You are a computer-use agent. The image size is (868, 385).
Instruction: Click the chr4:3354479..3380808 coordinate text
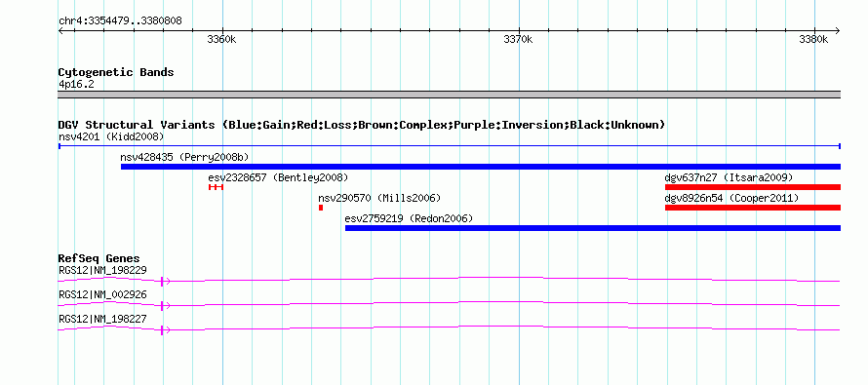pyautogui.click(x=120, y=21)
